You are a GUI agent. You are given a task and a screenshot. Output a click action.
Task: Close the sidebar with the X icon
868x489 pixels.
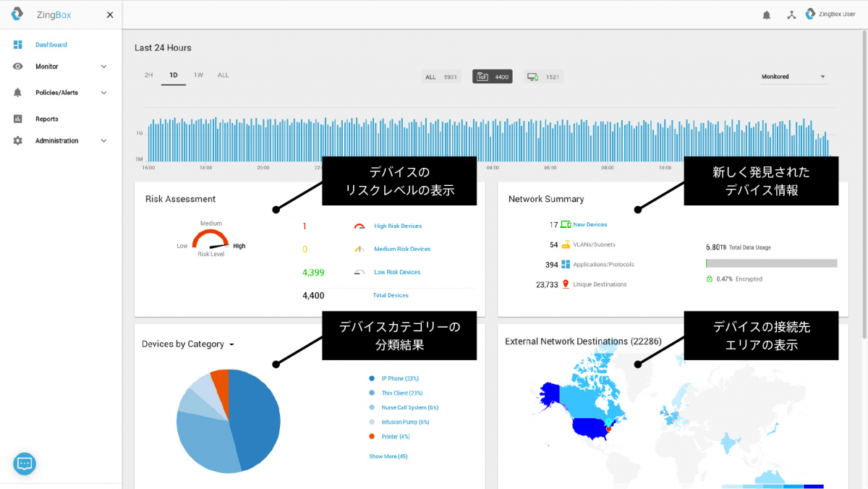(110, 14)
